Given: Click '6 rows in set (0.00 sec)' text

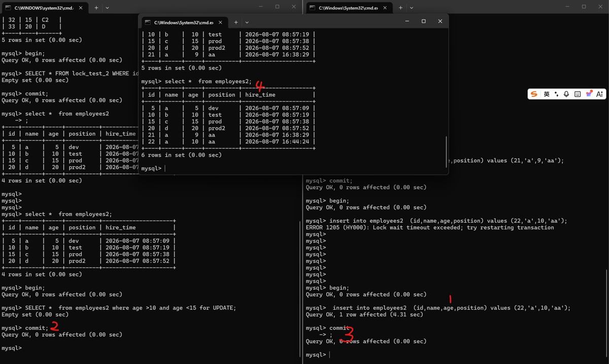Looking at the screenshot, I should [181, 155].
